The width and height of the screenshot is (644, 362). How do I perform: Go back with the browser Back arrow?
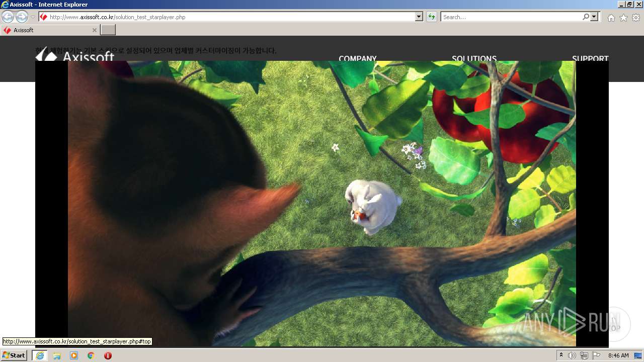tap(8, 17)
